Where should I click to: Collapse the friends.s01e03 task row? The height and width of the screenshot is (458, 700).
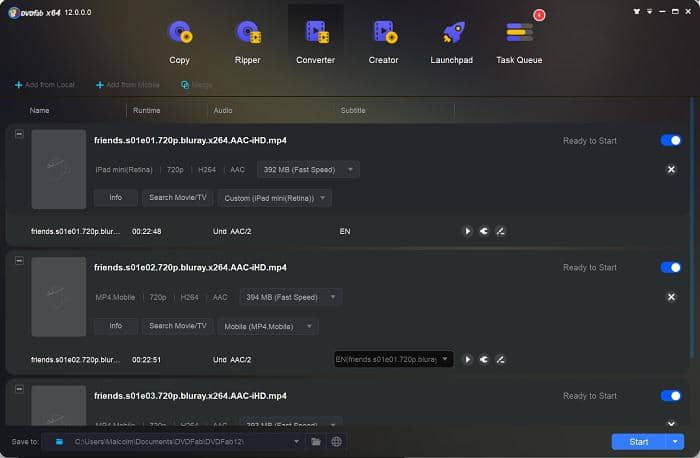pos(19,389)
